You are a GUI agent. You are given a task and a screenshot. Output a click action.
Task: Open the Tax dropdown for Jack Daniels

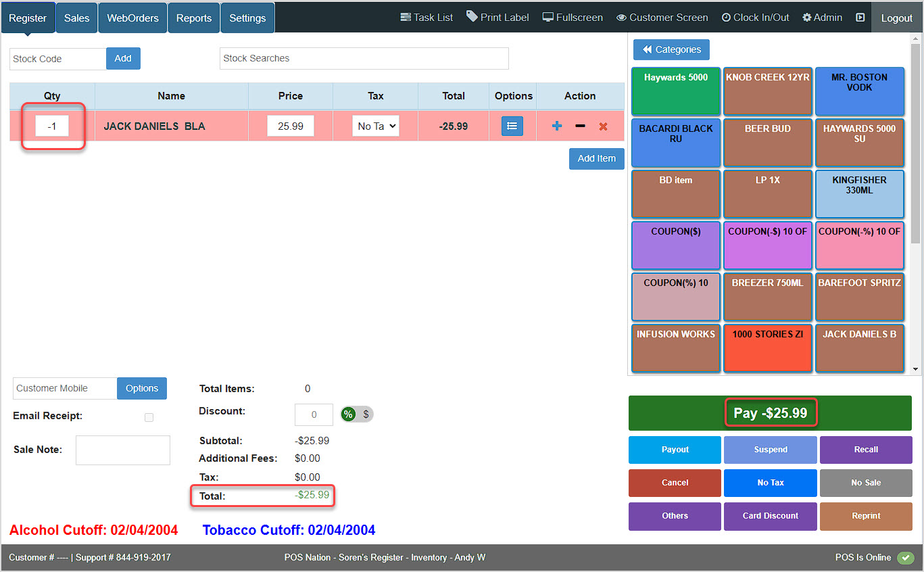(x=376, y=126)
